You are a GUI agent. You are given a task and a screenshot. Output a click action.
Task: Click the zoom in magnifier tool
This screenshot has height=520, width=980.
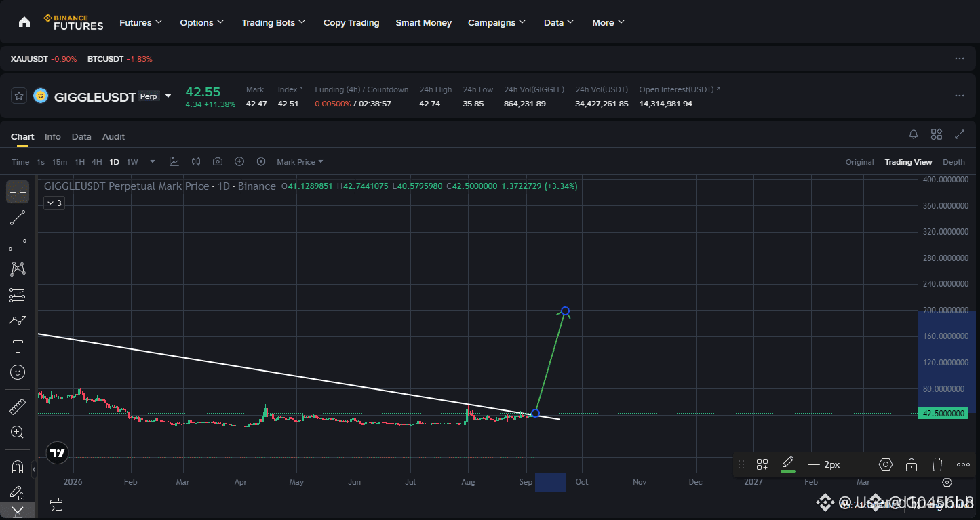pos(18,432)
